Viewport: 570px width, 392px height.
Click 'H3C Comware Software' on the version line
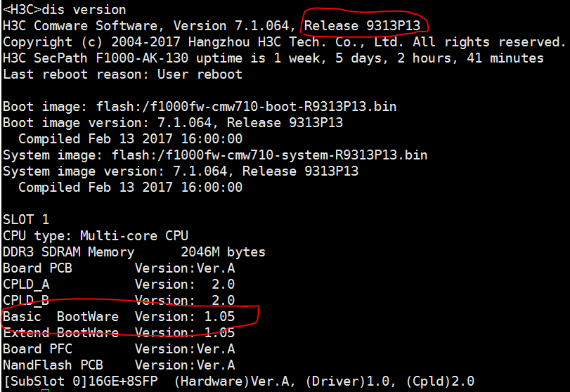[84, 26]
